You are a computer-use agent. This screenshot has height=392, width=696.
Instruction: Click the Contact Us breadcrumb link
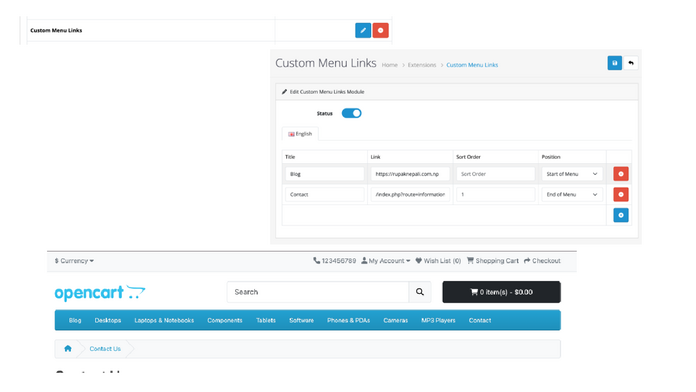pos(105,348)
